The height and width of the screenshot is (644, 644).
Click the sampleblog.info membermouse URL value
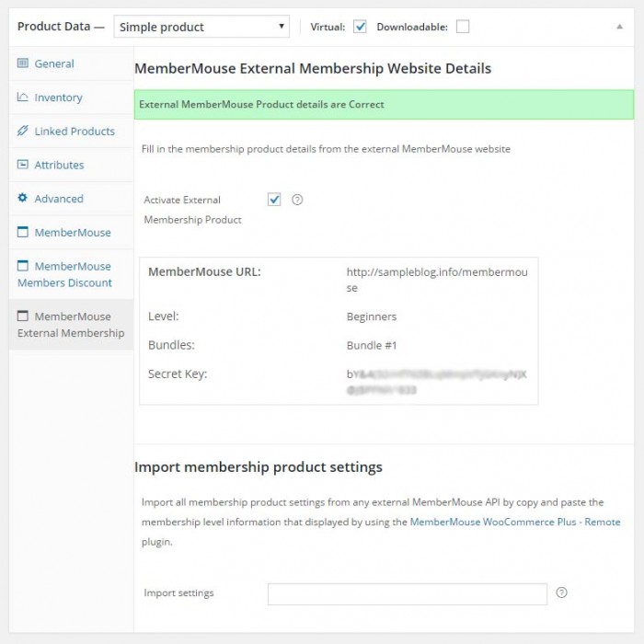click(x=436, y=280)
